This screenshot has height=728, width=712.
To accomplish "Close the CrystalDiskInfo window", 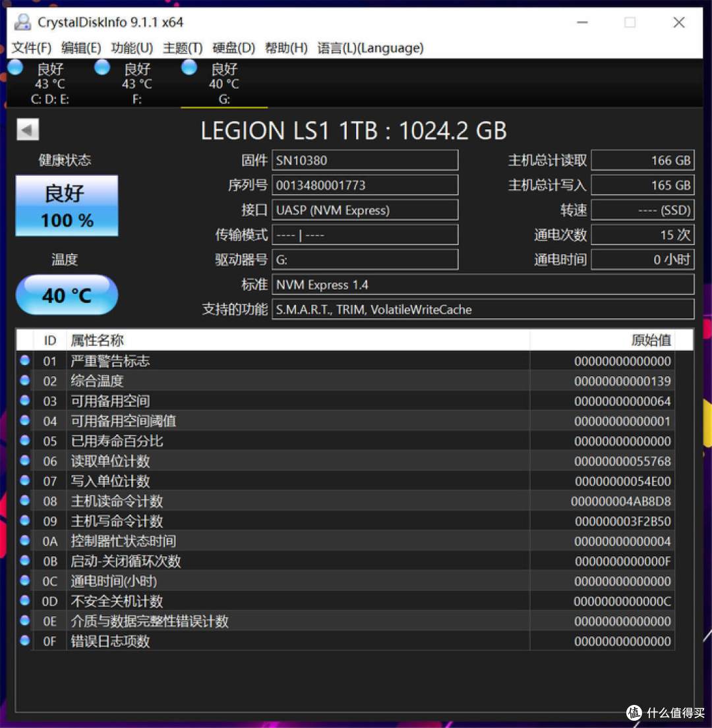I will pos(679,22).
